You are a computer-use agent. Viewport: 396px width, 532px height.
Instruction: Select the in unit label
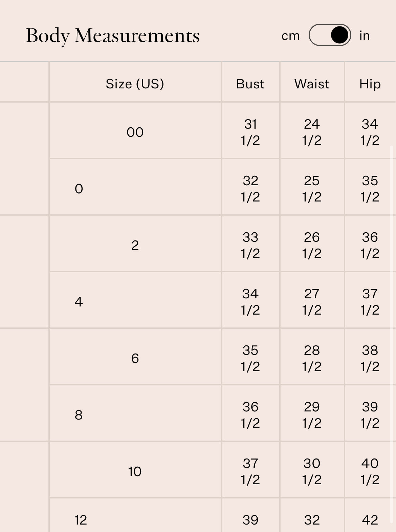tap(365, 36)
